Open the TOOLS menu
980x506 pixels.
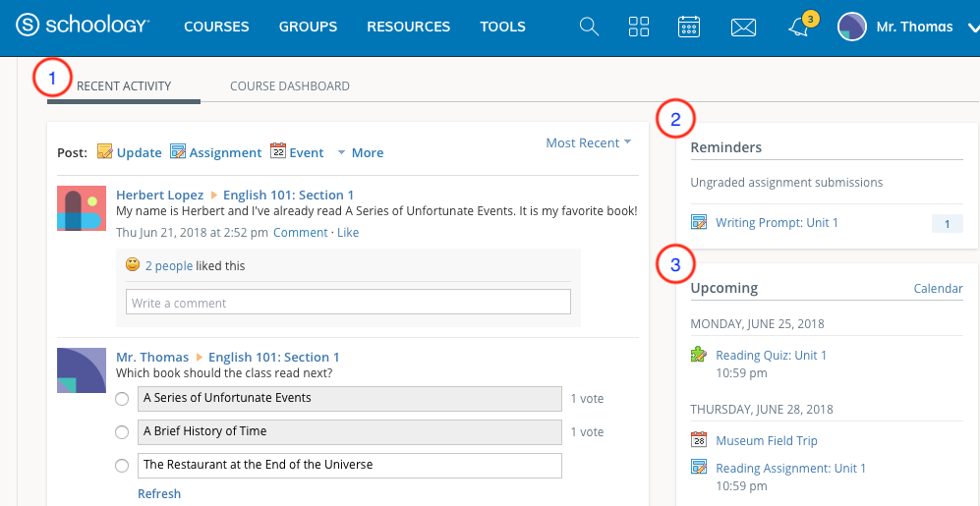coord(502,27)
